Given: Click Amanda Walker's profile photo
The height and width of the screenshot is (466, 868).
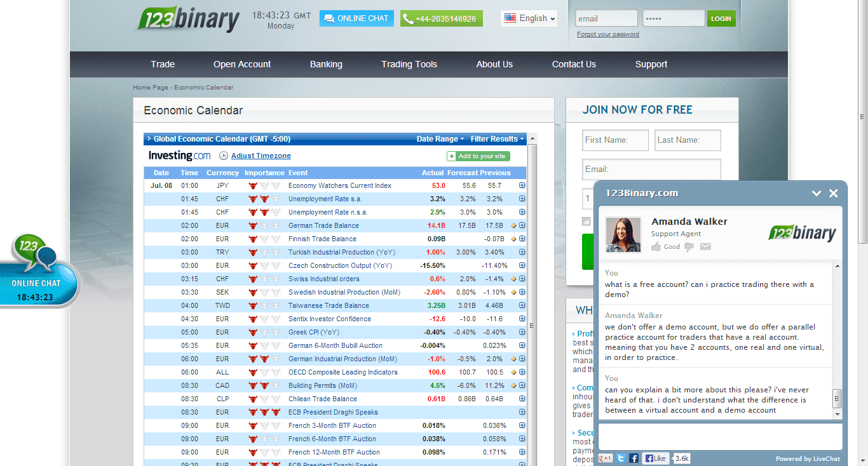Looking at the screenshot, I should 623,234.
